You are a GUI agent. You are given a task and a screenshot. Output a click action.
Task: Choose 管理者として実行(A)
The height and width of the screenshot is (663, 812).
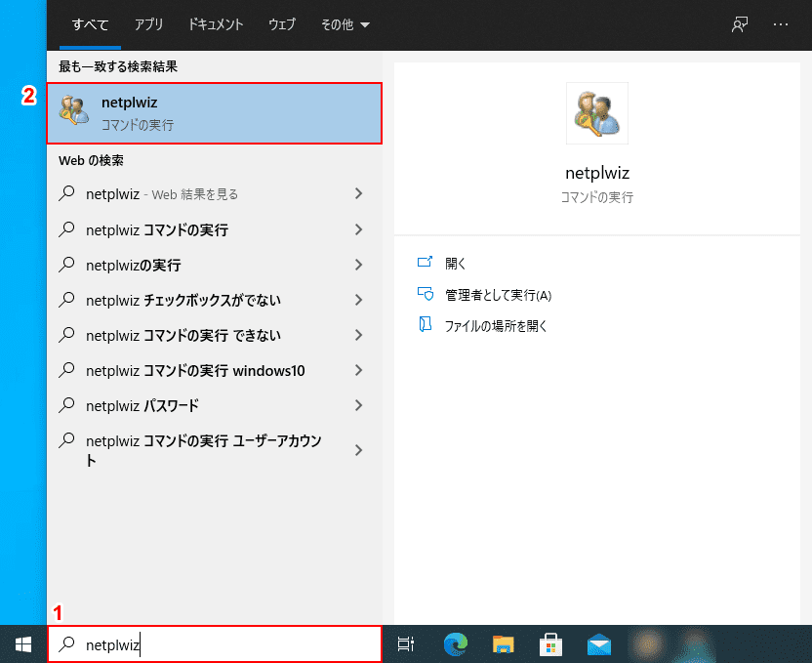point(498,295)
